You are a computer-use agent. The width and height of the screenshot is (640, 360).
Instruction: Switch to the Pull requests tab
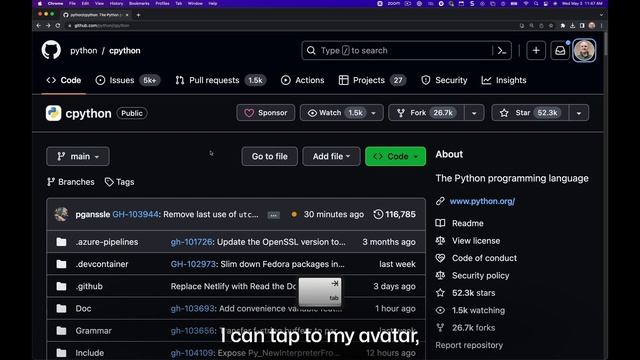[220, 80]
